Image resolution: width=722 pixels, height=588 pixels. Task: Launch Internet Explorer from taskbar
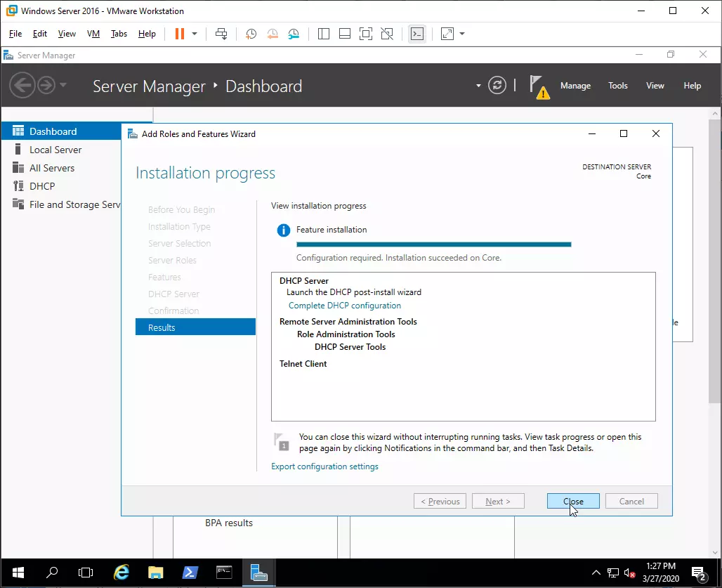point(121,573)
